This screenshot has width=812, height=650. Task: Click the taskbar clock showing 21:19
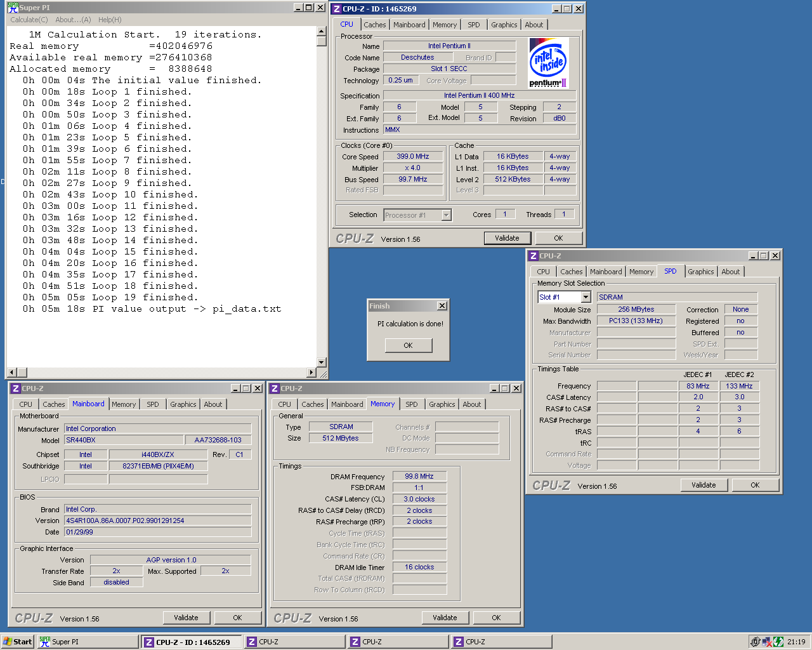tap(796, 642)
